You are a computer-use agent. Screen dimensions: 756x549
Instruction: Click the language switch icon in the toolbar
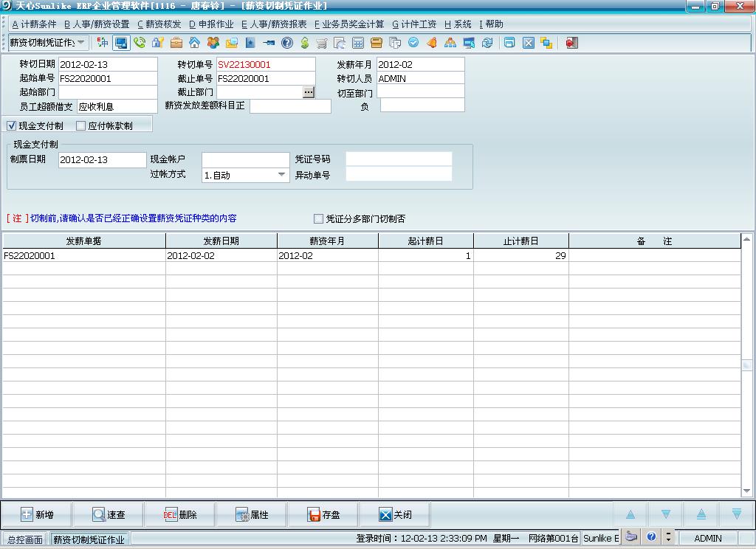[x=102, y=42]
